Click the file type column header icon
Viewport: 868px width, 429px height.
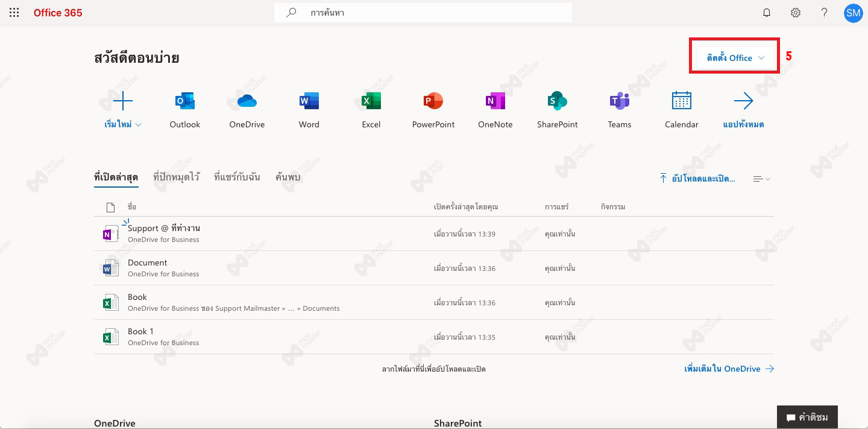110,208
